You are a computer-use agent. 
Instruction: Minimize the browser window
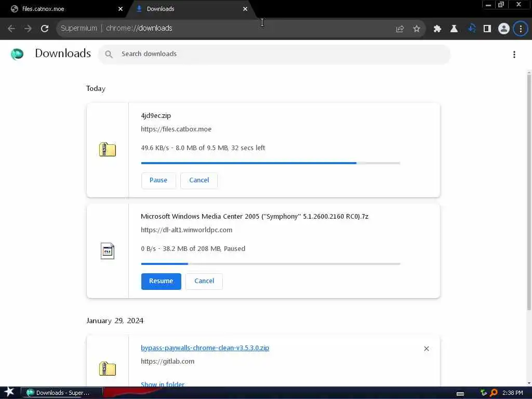[x=488, y=5]
